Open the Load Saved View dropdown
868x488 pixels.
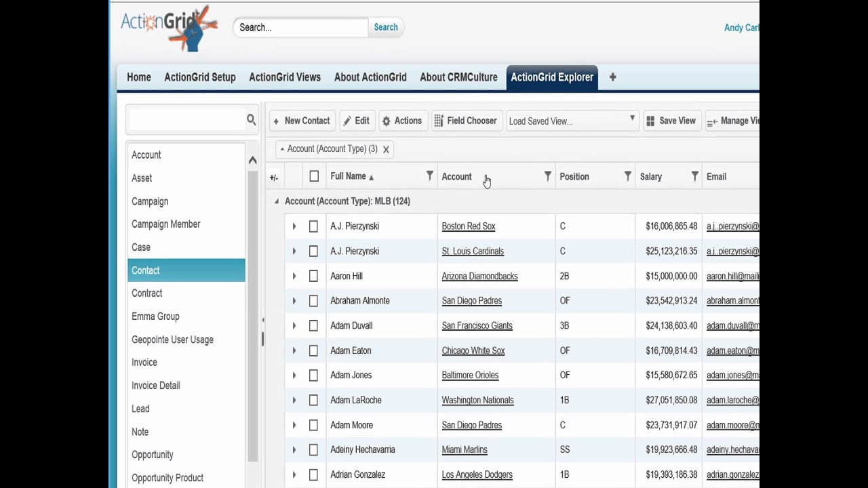point(572,121)
